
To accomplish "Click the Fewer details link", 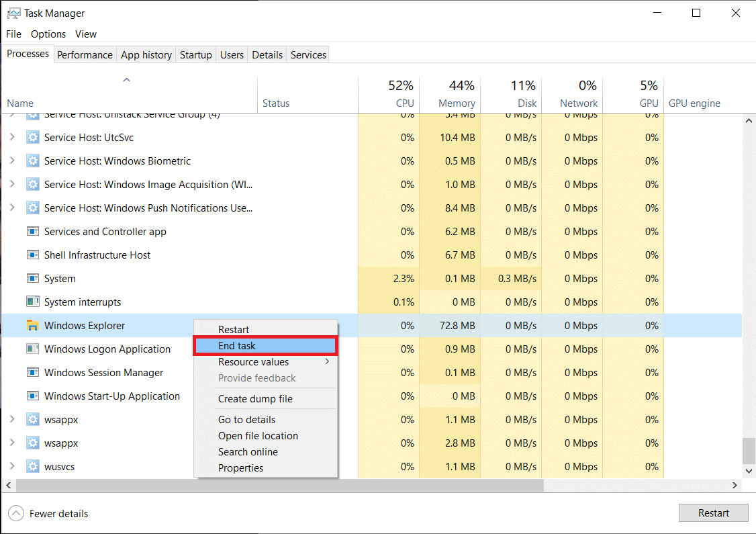I will [x=59, y=514].
